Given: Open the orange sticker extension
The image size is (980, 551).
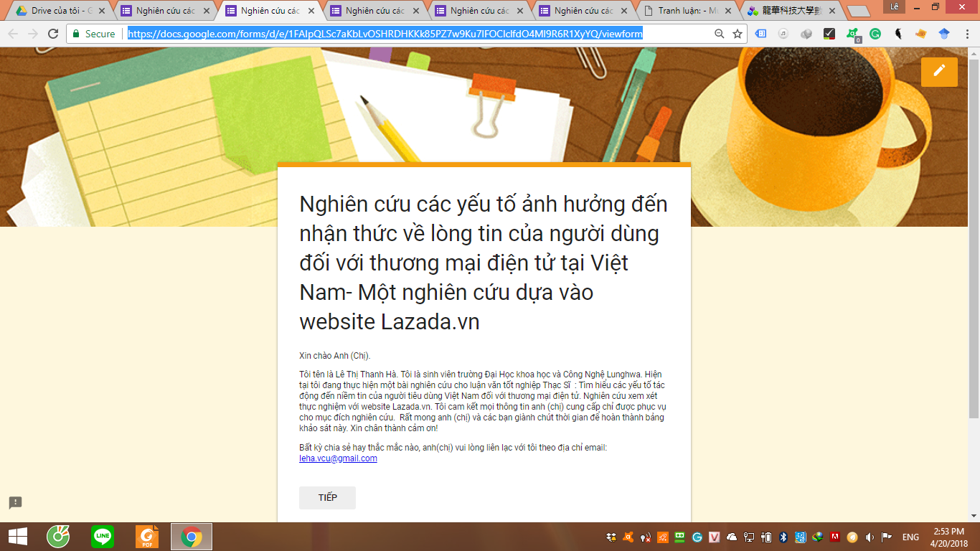Looking at the screenshot, I should [x=921, y=34].
